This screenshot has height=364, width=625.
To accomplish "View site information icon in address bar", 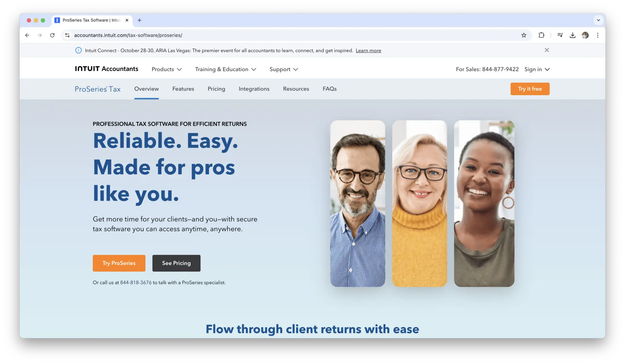I will (67, 35).
